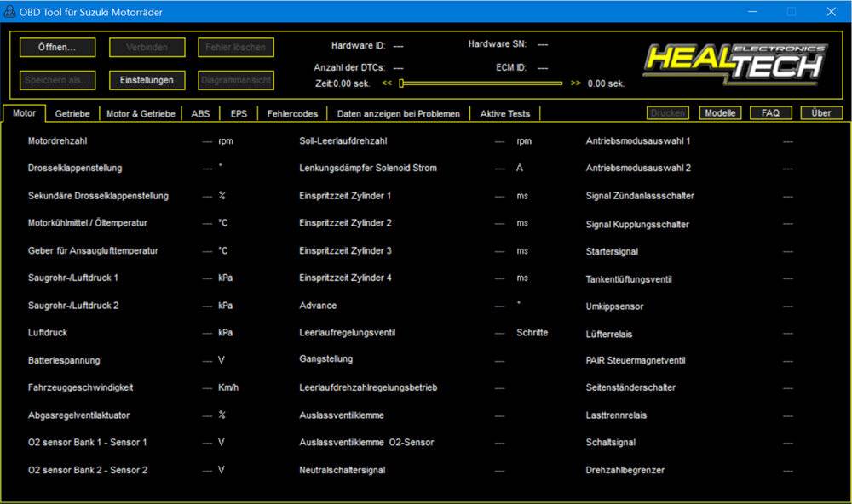852x504 pixels.
Task: Click the Verbinden button to connect
Action: [x=146, y=47]
